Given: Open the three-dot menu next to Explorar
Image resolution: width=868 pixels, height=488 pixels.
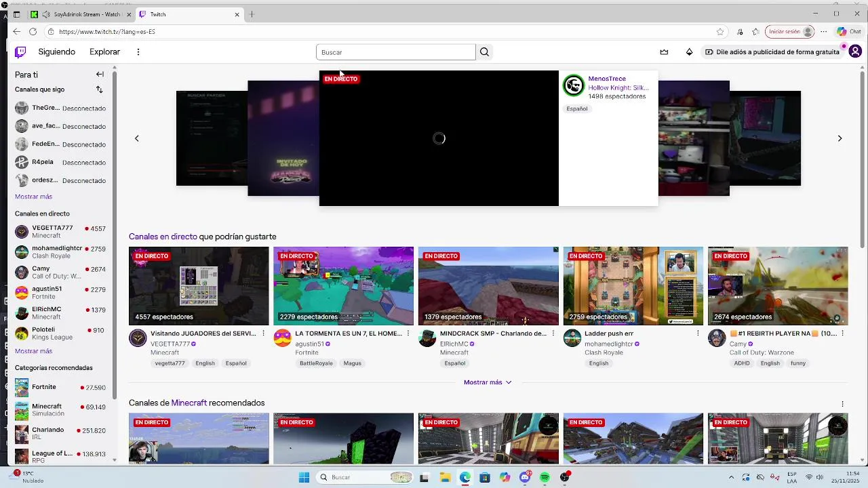Looking at the screenshot, I should click(x=138, y=52).
